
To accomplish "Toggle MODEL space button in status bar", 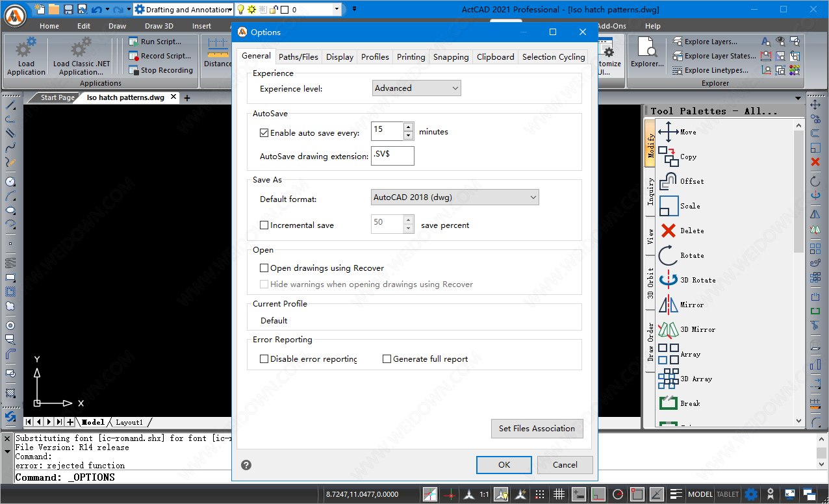I will [x=700, y=494].
